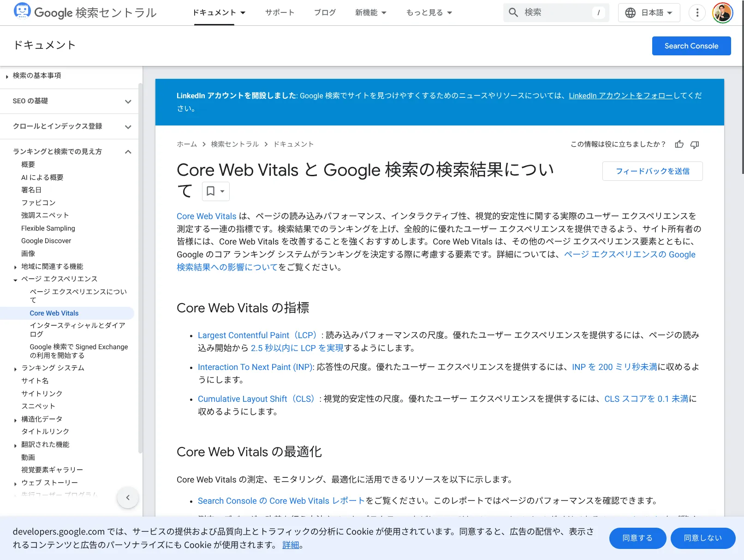Open the サポート tab
744x560 pixels.
[x=280, y=12]
